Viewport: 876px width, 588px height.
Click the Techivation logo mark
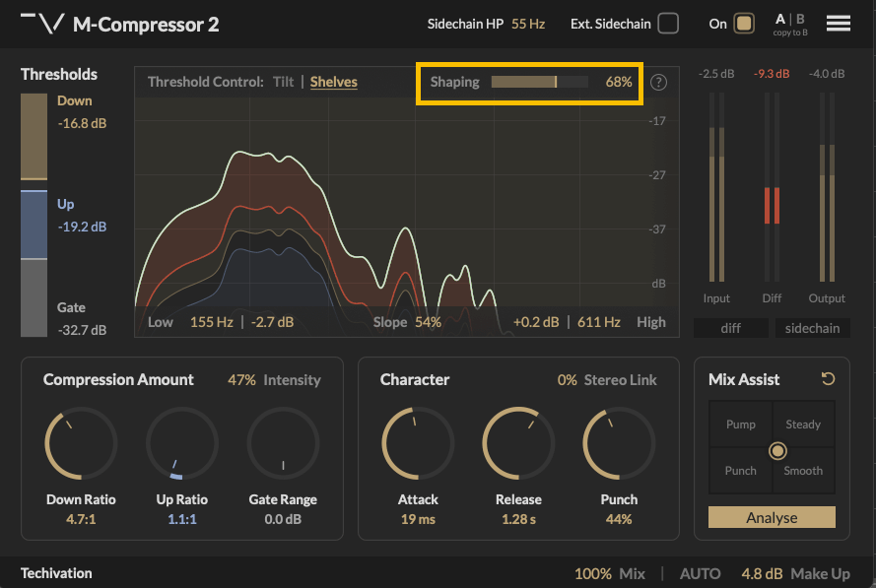click(x=42, y=24)
